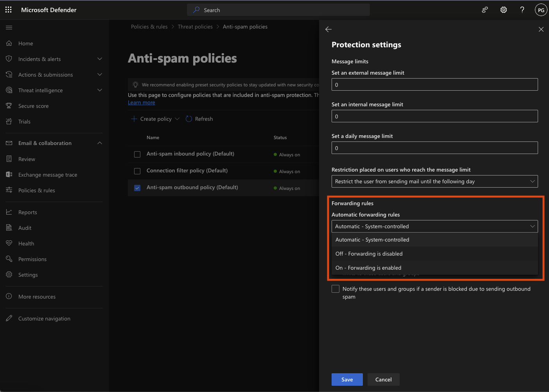Select 'On - Forwarding is enabled' option
The image size is (549, 392).
tap(434, 268)
